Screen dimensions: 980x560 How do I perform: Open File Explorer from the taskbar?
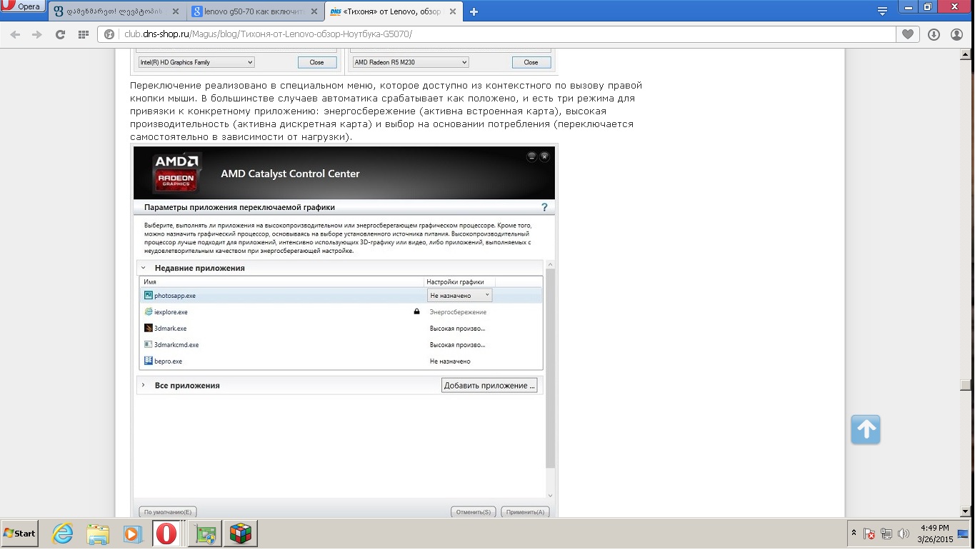[98, 534]
